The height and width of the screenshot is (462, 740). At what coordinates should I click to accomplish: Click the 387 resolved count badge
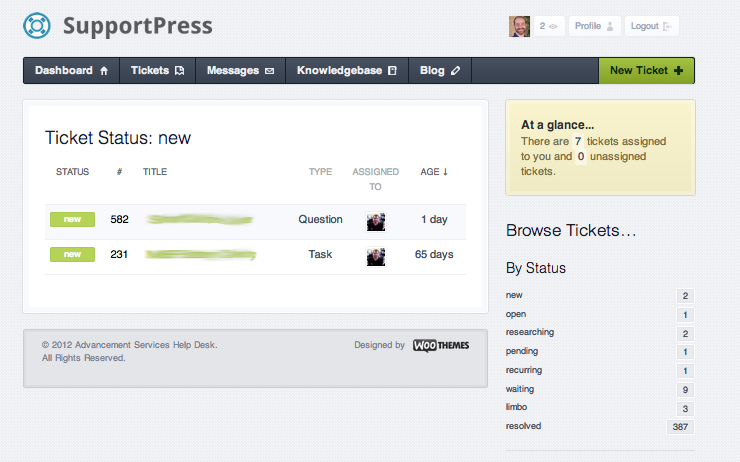pyautogui.click(x=680, y=427)
